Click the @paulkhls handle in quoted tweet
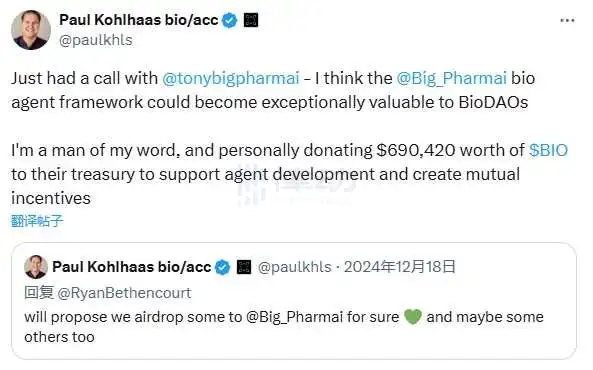 pos(295,267)
